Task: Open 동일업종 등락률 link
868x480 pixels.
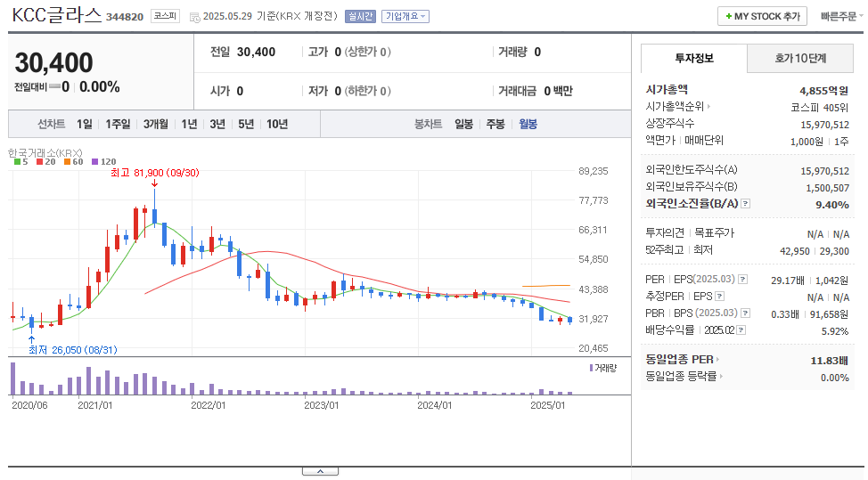Action: point(684,376)
